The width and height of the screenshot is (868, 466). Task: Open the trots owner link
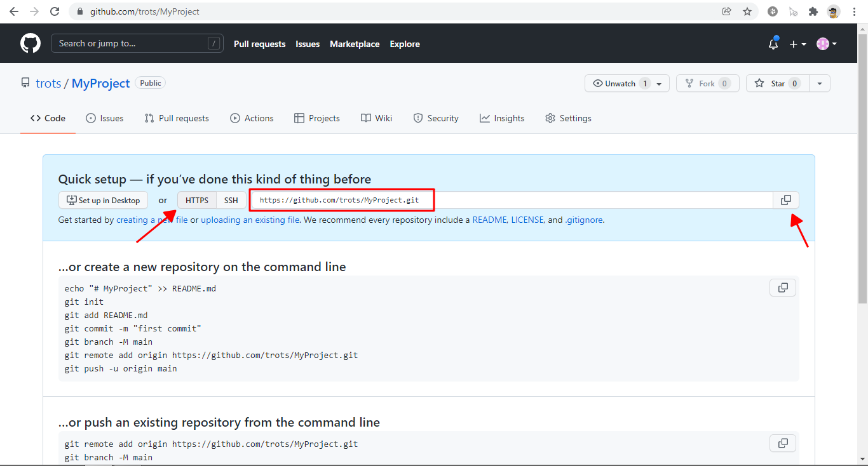point(48,83)
